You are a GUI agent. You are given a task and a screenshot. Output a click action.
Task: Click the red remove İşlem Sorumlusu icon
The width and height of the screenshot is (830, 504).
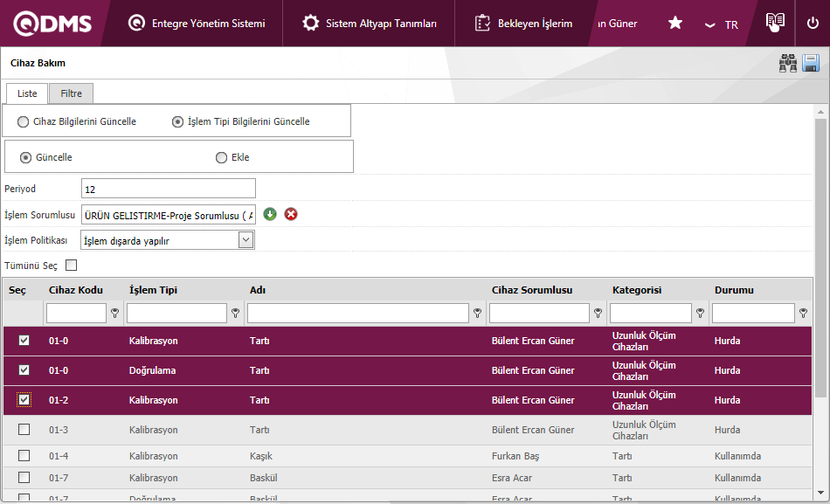tap(291, 214)
